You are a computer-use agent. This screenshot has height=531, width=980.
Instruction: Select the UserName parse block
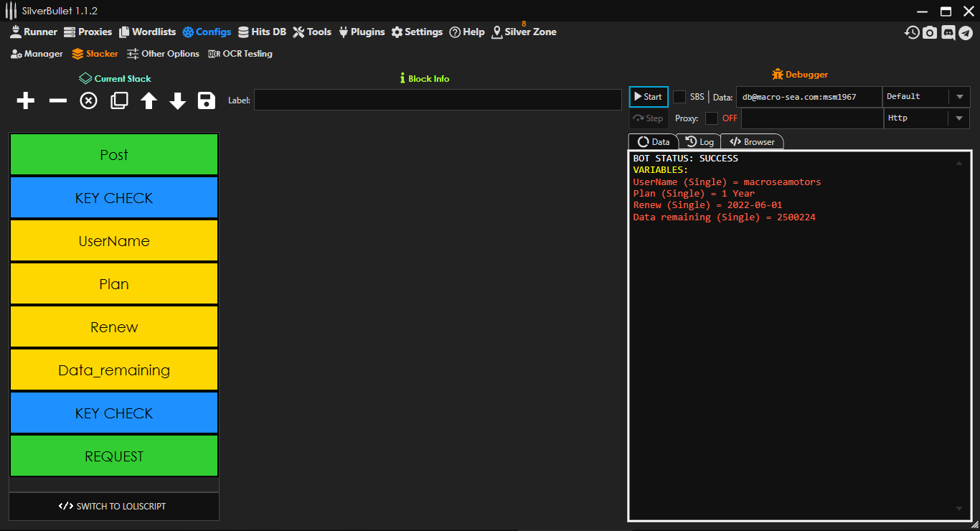coord(114,241)
